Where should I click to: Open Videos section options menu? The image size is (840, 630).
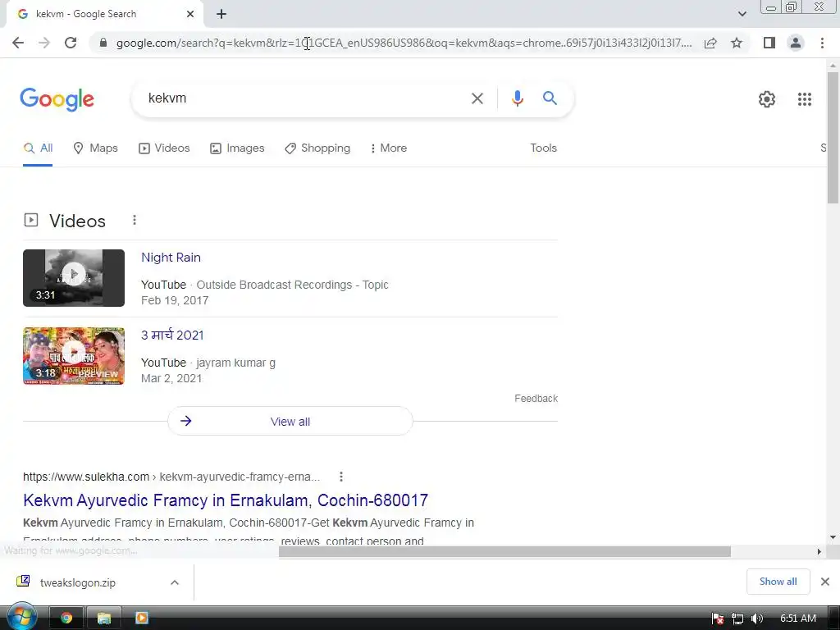tap(135, 220)
